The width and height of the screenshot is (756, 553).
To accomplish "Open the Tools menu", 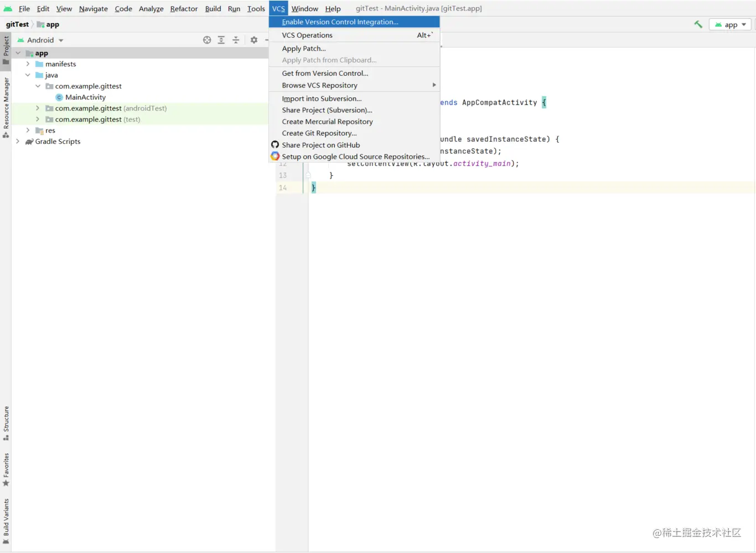I will (x=256, y=9).
